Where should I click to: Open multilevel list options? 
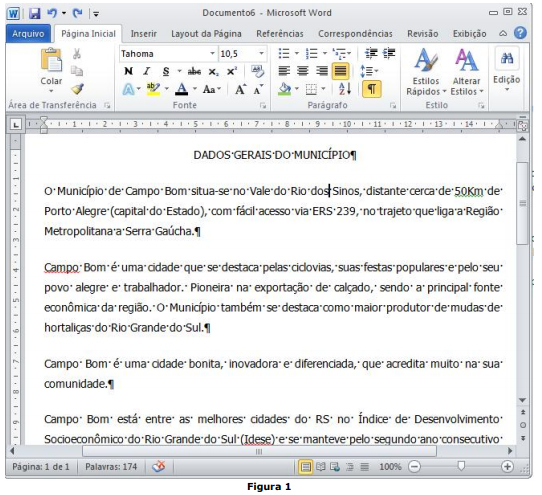point(341,53)
